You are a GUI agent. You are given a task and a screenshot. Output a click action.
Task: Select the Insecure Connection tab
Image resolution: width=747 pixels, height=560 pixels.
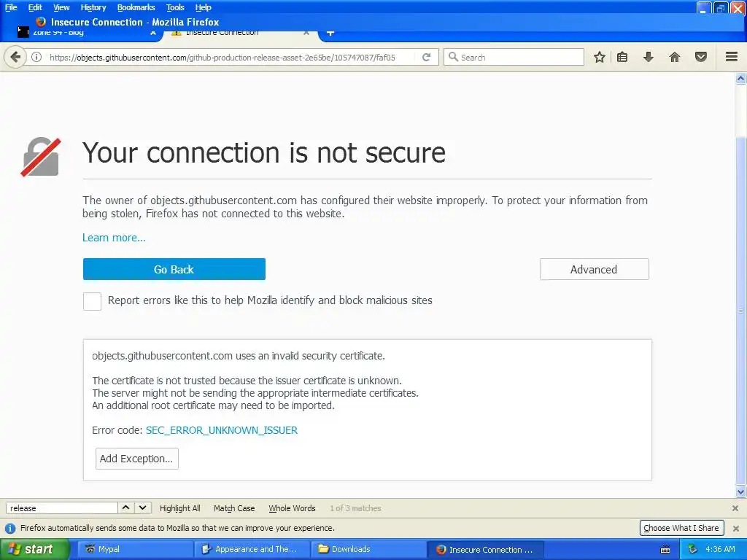tap(241, 33)
